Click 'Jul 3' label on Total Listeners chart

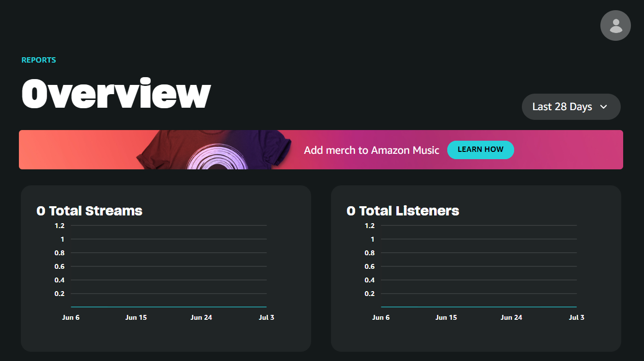click(x=577, y=317)
